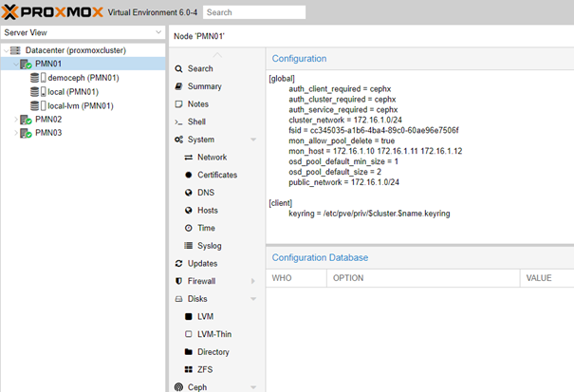Image resolution: width=574 pixels, height=392 pixels.
Task: Select the PMN03 node
Action: (x=48, y=133)
